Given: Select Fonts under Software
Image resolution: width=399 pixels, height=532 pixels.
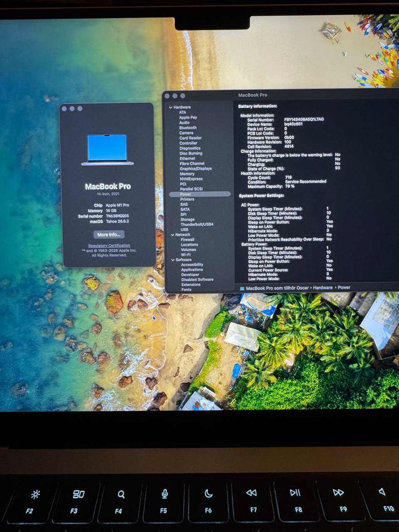Looking at the screenshot, I should (186, 290).
